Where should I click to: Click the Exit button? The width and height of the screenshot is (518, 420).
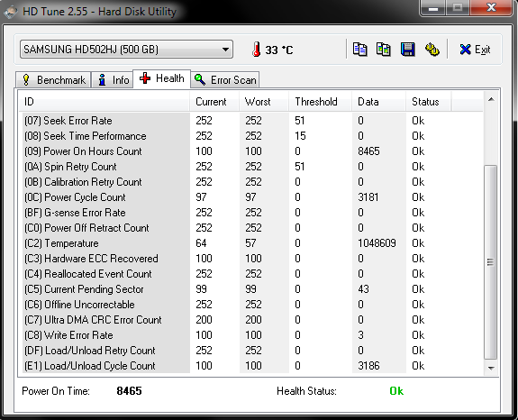(x=475, y=50)
